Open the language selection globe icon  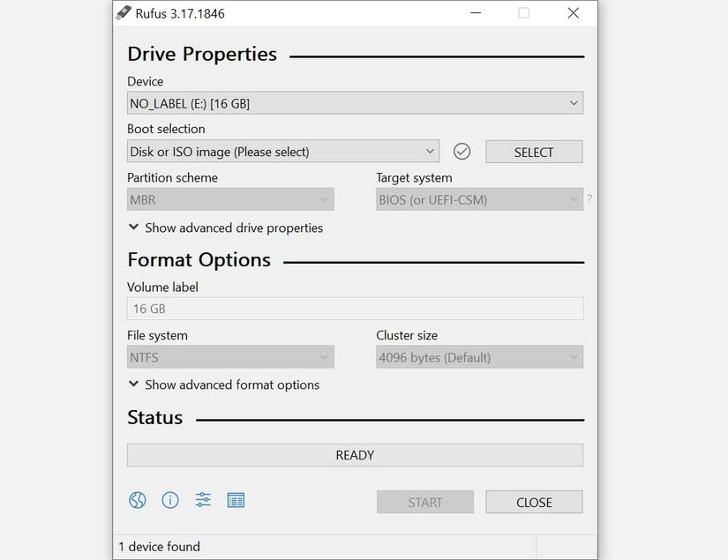(x=137, y=500)
